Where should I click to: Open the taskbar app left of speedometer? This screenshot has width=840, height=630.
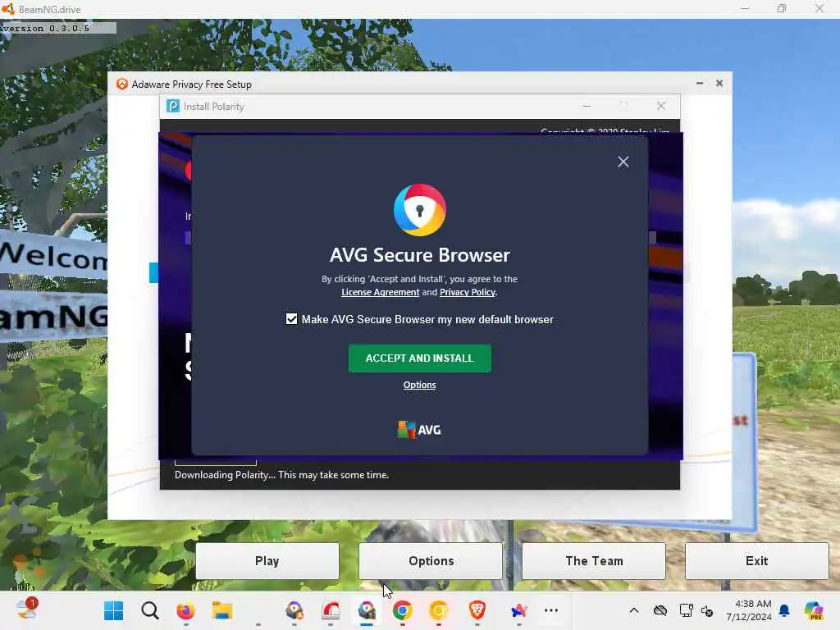pyautogui.click(x=294, y=610)
